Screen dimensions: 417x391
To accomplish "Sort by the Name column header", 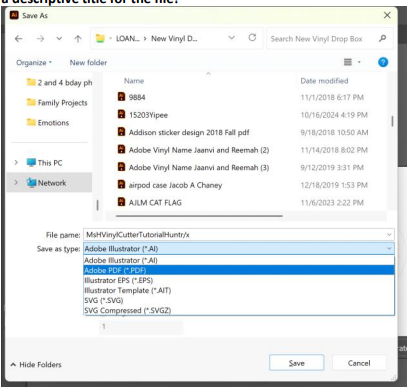I will [x=134, y=81].
